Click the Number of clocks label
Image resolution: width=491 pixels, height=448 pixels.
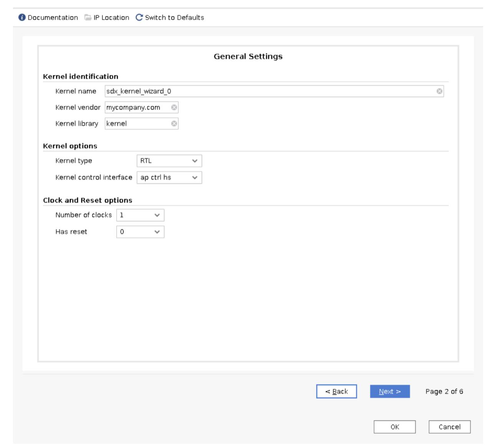pyautogui.click(x=84, y=215)
